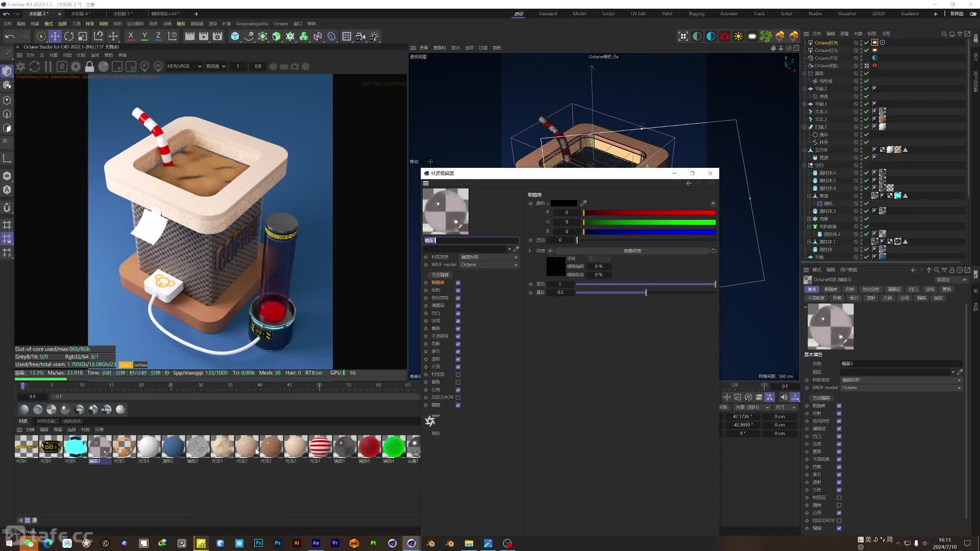Open the Octane menu in main menu bar

point(281,23)
